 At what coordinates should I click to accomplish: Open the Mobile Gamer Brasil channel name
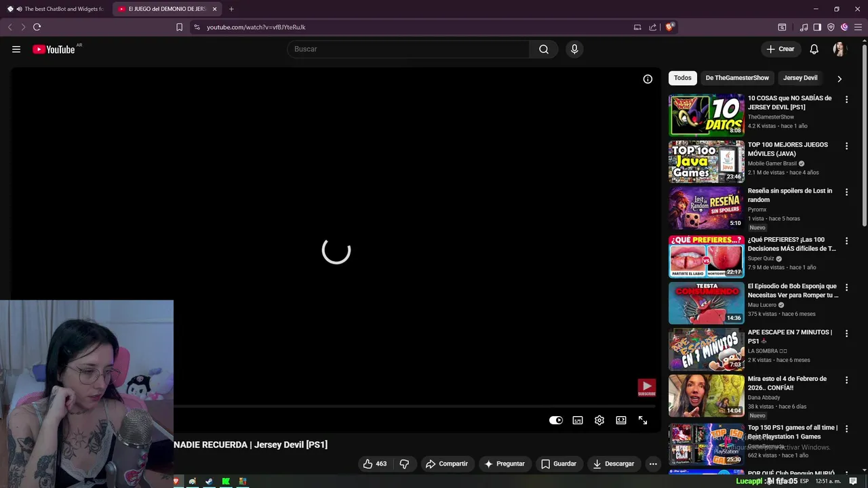(772, 163)
